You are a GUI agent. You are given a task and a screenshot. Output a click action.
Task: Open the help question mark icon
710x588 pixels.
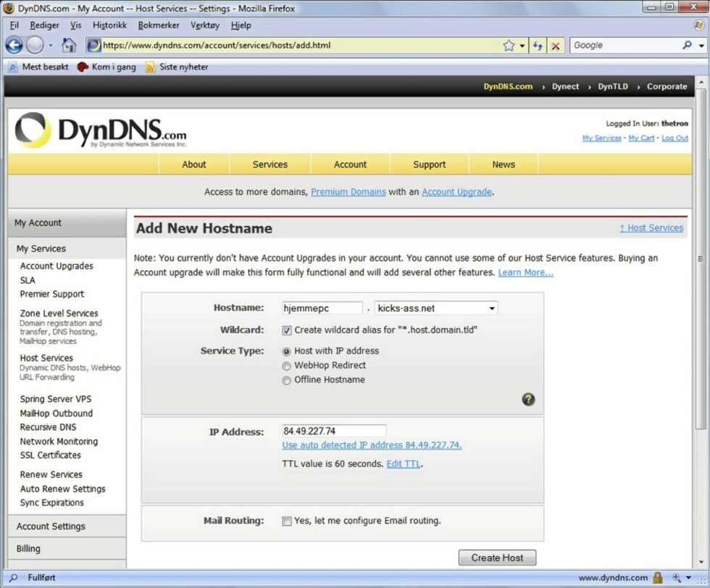pyautogui.click(x=528, y=399)
